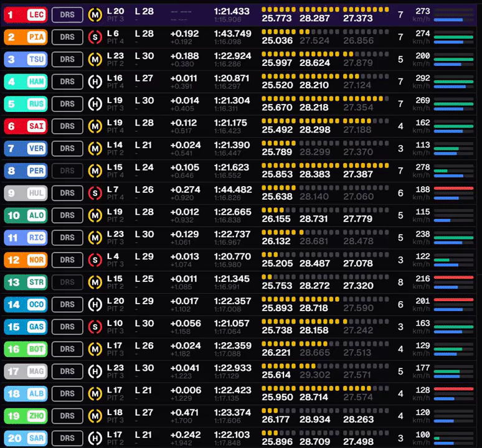The width and height of the screenshot is (482, 448).
Task: Click the mini sector dots in ALB row
Action: click(325, 388)
